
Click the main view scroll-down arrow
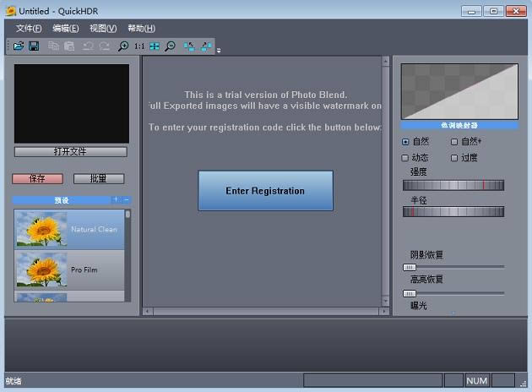(385, 301)
